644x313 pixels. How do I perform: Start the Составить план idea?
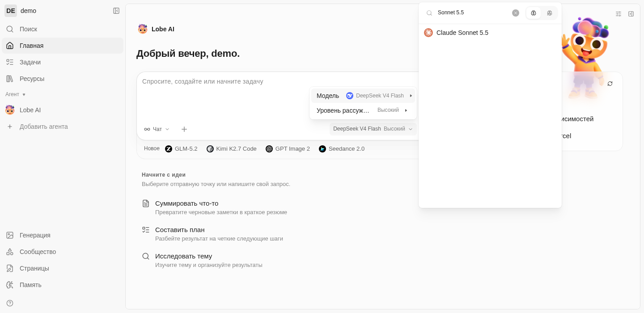point(212,234)
